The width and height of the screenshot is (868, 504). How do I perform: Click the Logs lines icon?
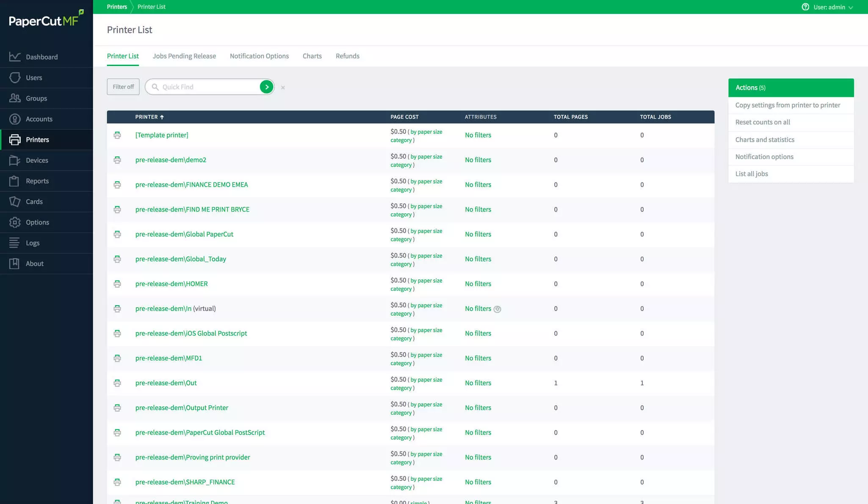(15, 243)
